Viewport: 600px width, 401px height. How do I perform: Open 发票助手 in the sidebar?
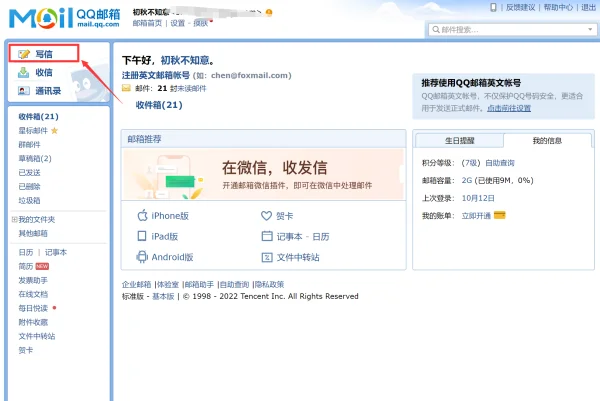coord(33,280)
